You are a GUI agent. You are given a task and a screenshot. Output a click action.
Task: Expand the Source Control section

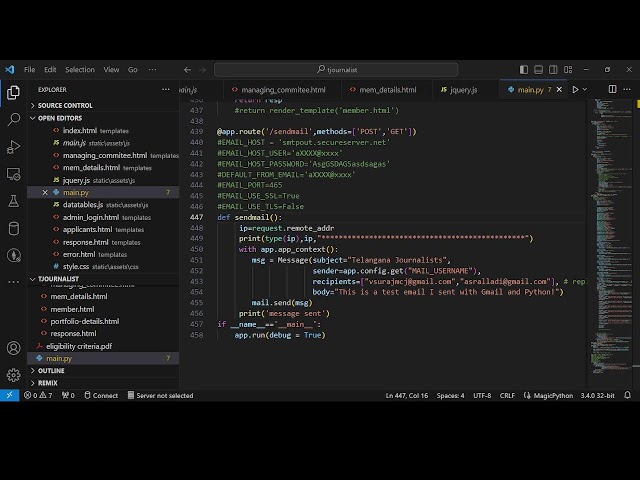coord(103,105)
